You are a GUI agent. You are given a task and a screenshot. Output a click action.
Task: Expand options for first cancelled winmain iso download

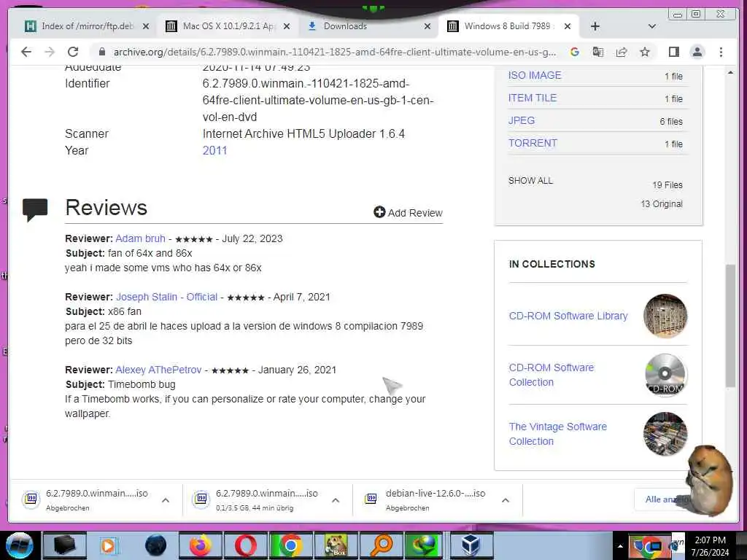pos(166,500)
